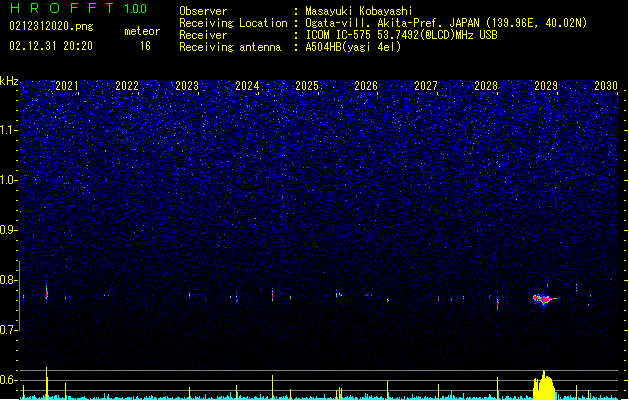The height and width of the screenshot is (400, 629).
Task: Click the 2028 time axis marker
Action: click(x=486, y=86)
